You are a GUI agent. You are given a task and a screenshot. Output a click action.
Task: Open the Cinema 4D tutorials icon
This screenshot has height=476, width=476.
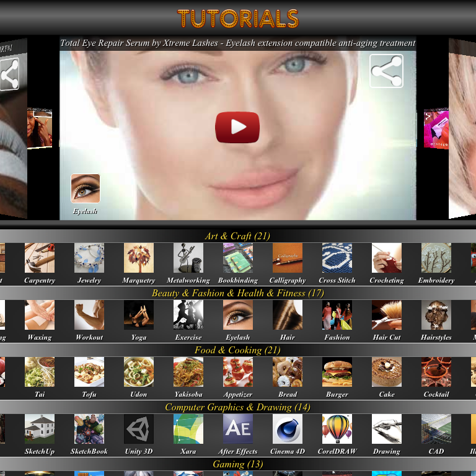(x=288, y=429)
